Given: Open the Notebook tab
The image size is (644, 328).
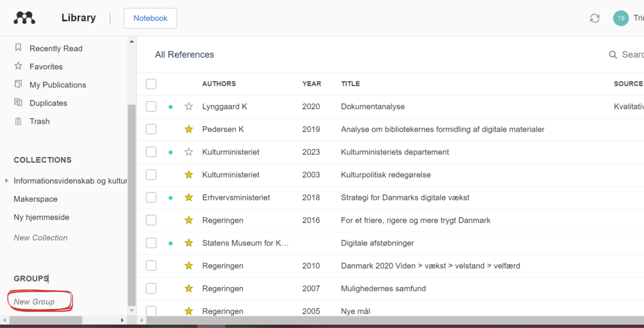Looking at the screenshot, I should click(x=151, y=18).
